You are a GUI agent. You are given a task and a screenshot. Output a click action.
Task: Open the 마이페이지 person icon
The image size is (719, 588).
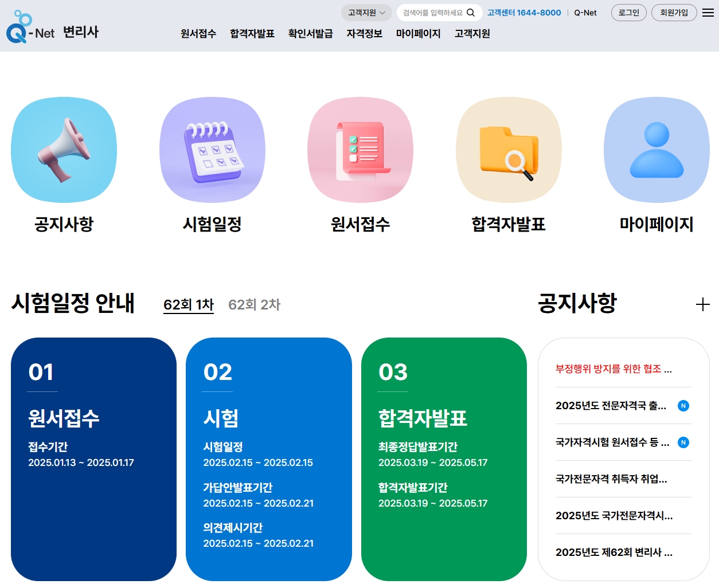pos(656,150)
